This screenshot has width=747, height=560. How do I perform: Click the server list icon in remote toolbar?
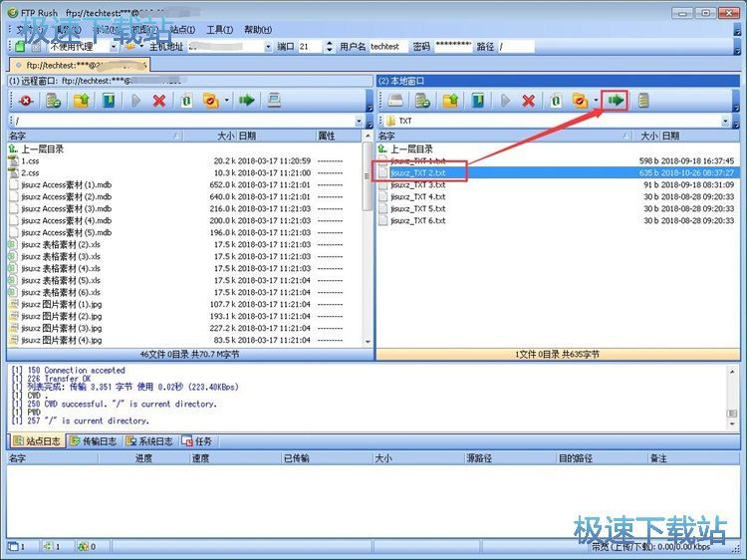(x=53, y=101)
